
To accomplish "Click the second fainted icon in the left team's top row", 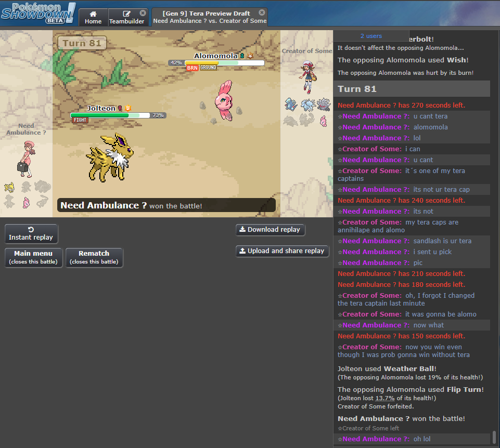I will [x=26, y=187].
